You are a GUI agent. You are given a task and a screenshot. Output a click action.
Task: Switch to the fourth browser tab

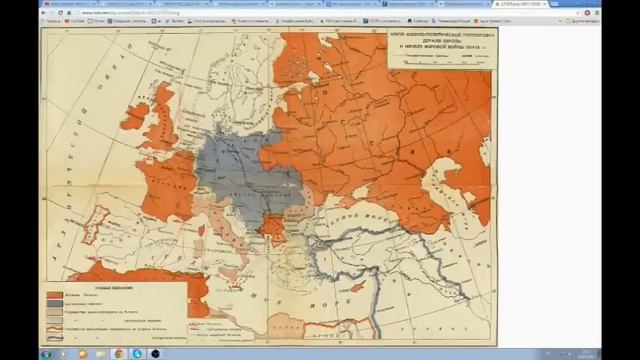[238, 4]
